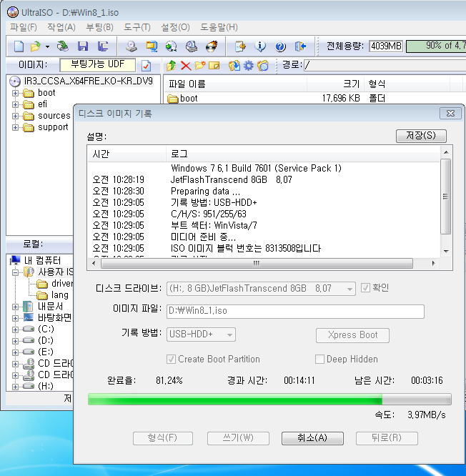Click the Convert image monitor icon

tap(152, 46)
